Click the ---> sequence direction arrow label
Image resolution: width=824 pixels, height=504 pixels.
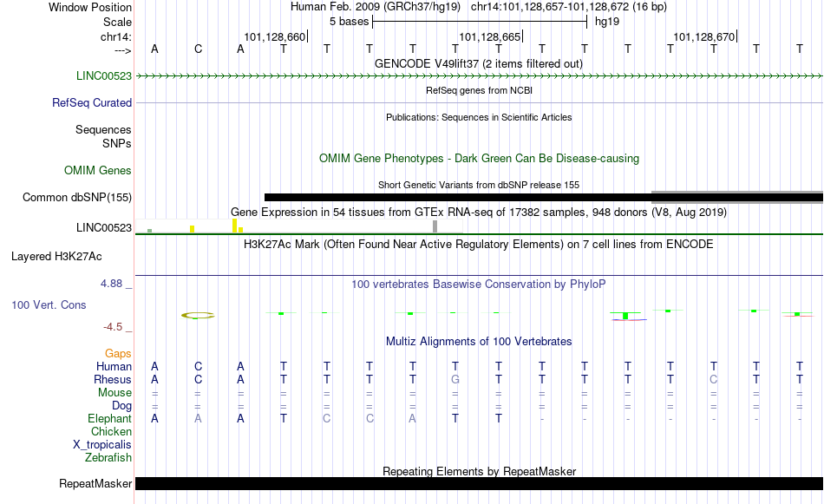[123, 50]
